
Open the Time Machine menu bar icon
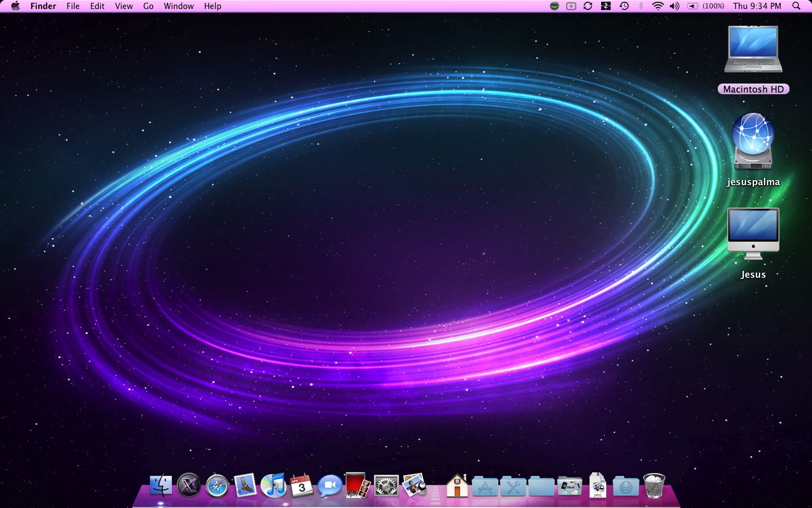point(624,6)
